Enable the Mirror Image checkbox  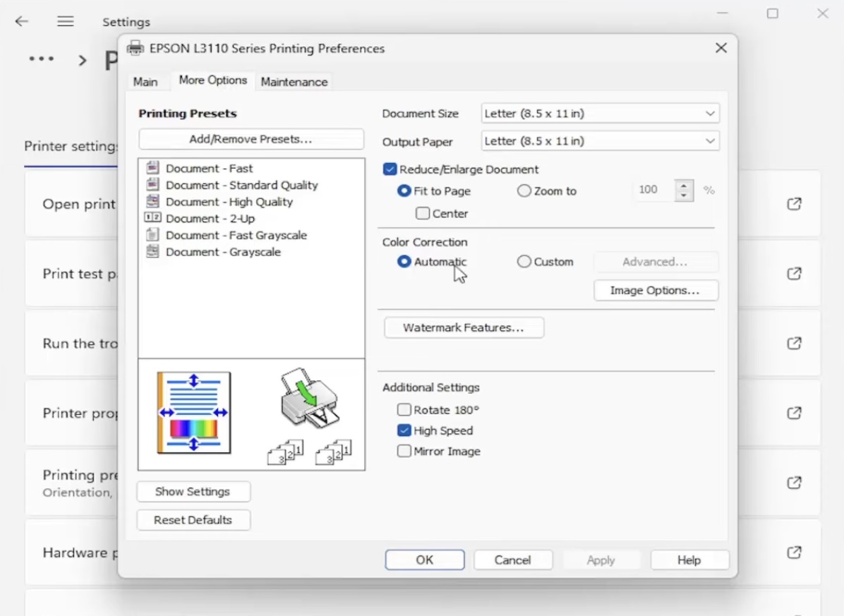click(x=404, y=451)
